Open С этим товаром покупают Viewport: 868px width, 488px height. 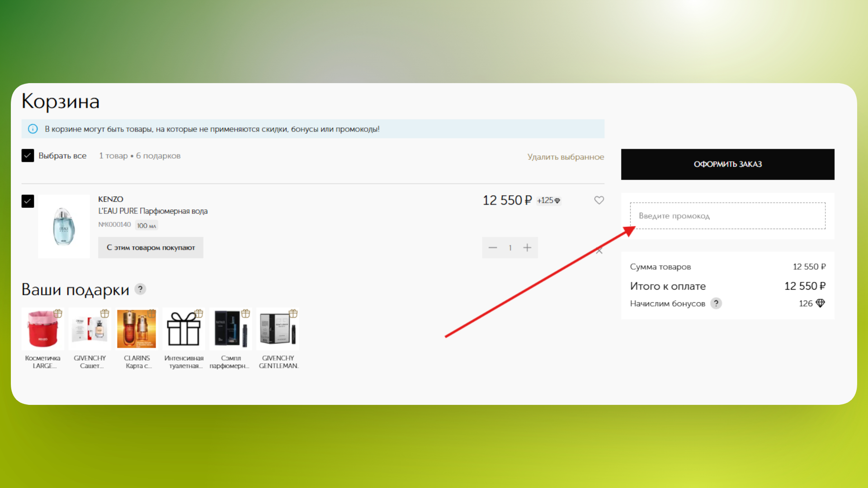[151, 248]
